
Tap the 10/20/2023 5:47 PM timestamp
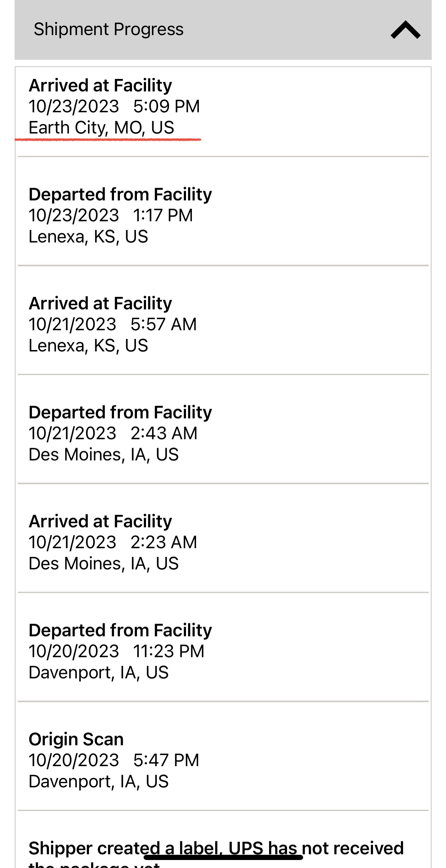[114, 760]
